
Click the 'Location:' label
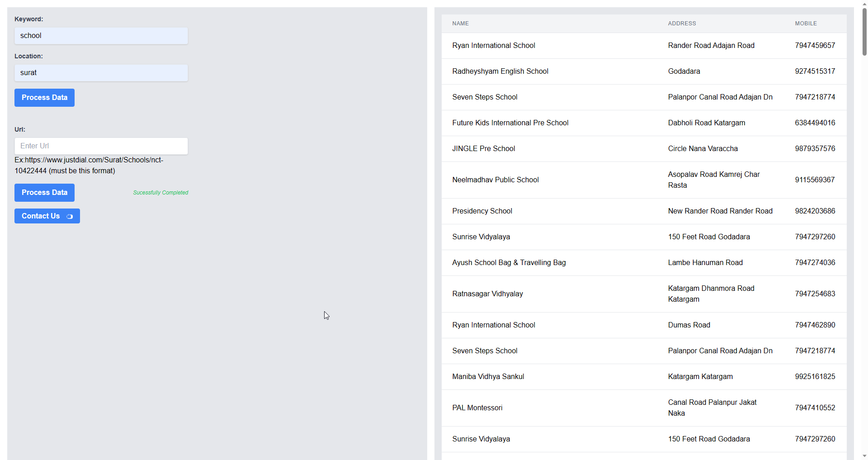[x=28, y=57]
